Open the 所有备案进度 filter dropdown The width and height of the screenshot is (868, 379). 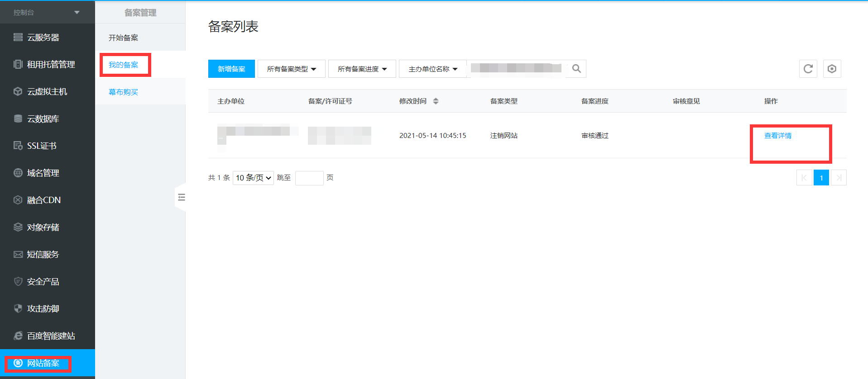pyautogui.click(x=362, y=69)
